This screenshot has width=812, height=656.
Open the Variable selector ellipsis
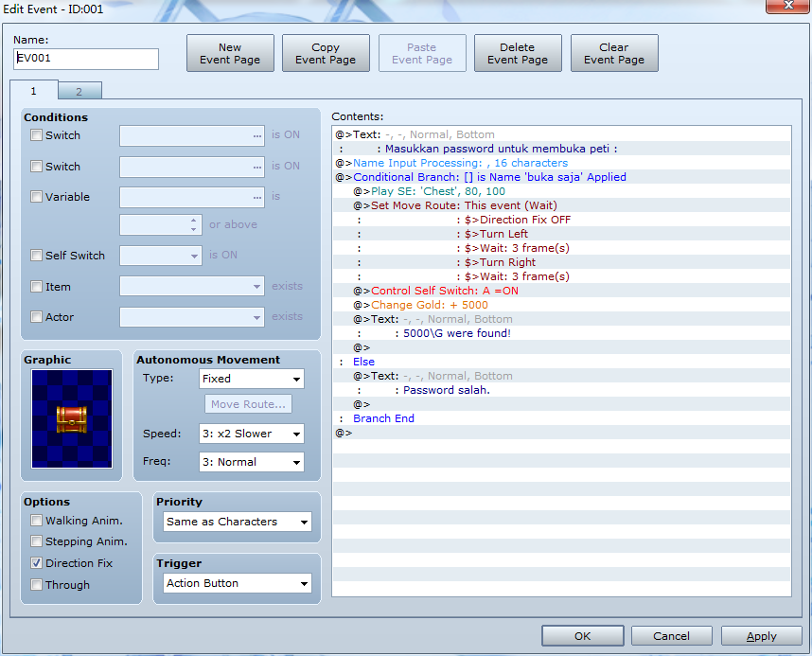pos(256,198)
